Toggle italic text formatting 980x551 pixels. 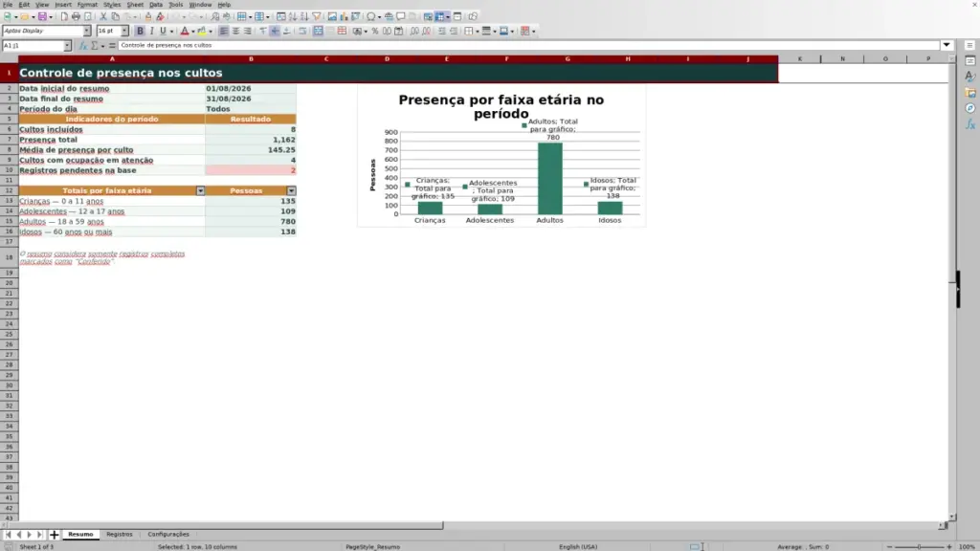151,31
